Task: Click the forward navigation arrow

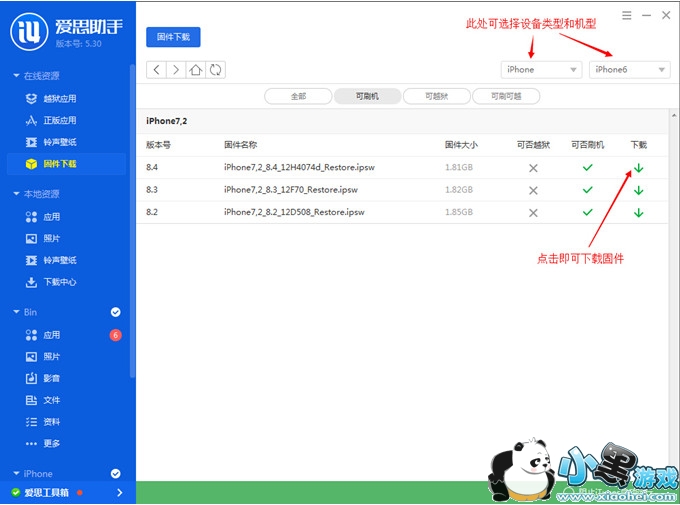Action: pyautogui.click(x=175, y=69)
